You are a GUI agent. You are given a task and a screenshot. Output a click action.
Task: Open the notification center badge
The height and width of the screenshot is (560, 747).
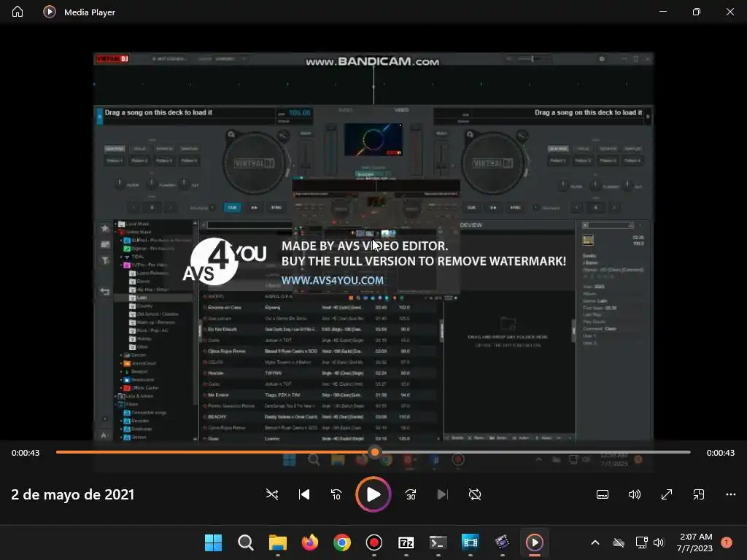pos(727,542)
